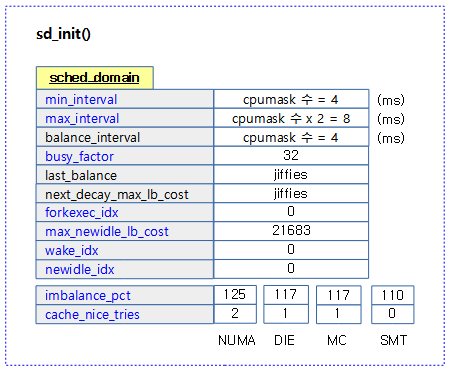Click the (ms) unit beside min_interval
The height and width of the screenshot is (374, 451).
pyautogui.click(x=391, y=100)
